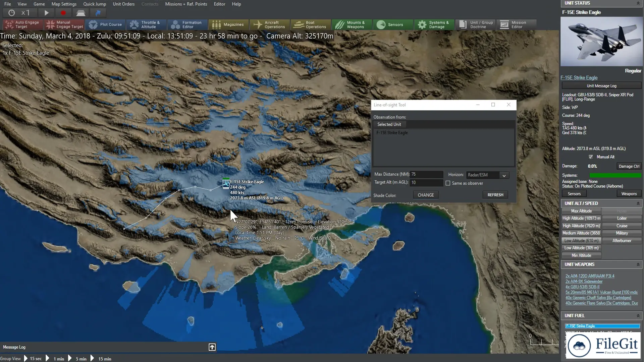The width and height of the screenshot is (644, 362).
Task: Collapse the UNIT FUEL panel
Action: coord(638,316)
